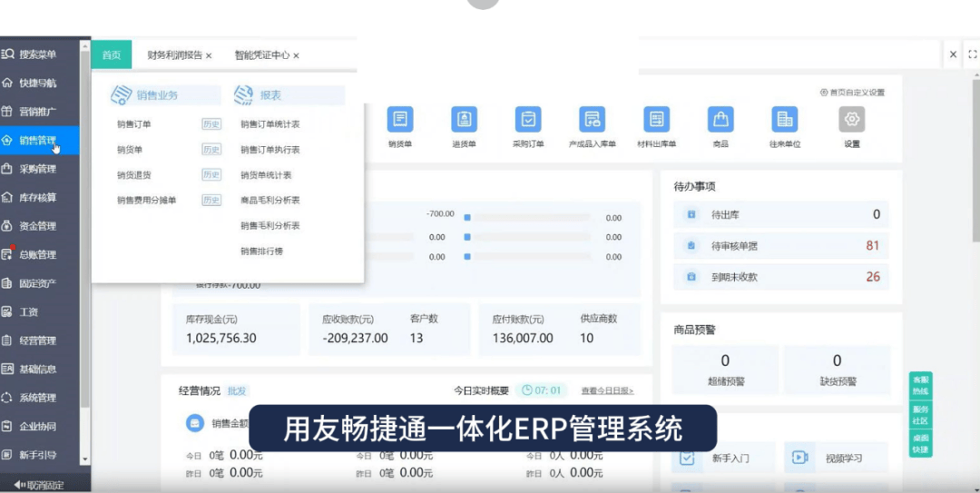980x493 pixels.
Task: Close the 智能凭证中心 tab
Action: coord(296,55)
